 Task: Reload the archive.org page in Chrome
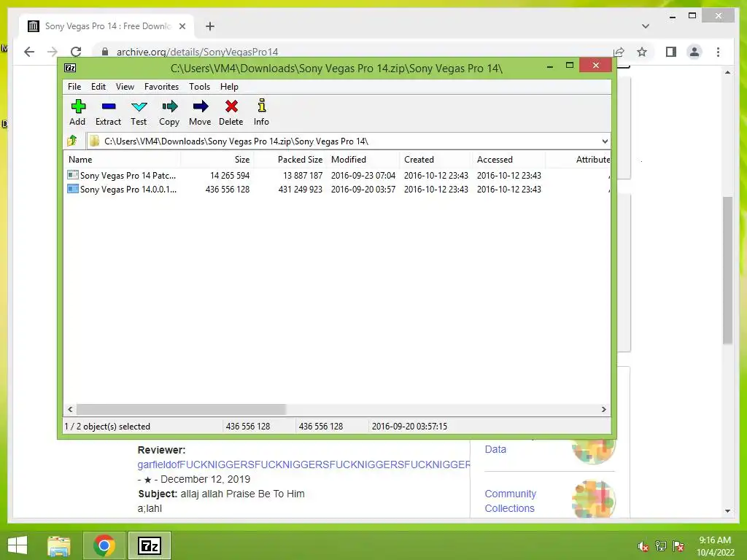[x=76, y=52]
